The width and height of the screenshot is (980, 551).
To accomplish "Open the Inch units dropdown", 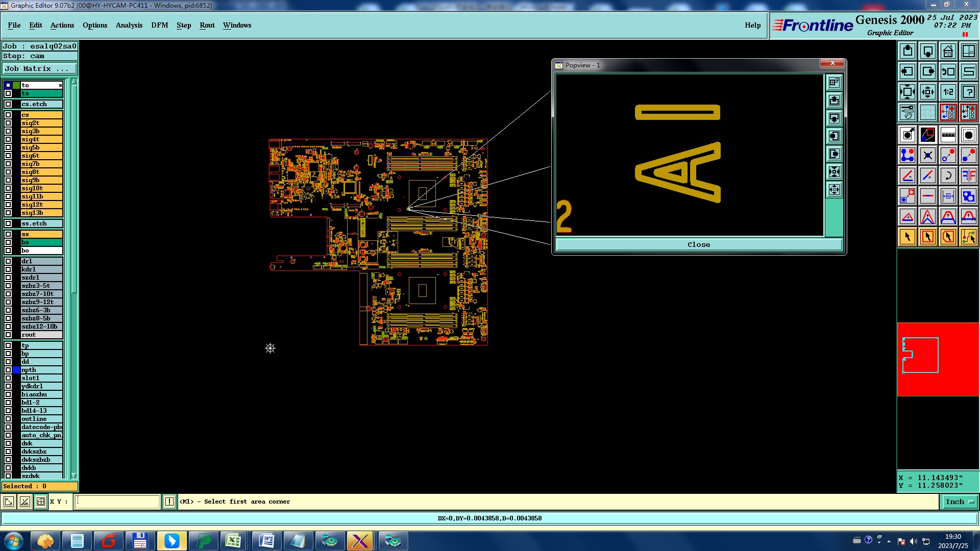I will [960, 502].
